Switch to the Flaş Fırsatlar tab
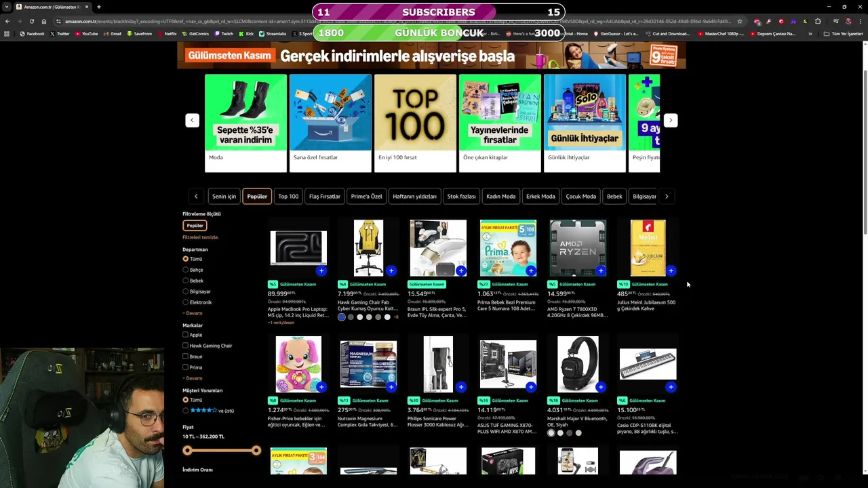This screenshot has width=868, height=488. click(325, 197)
